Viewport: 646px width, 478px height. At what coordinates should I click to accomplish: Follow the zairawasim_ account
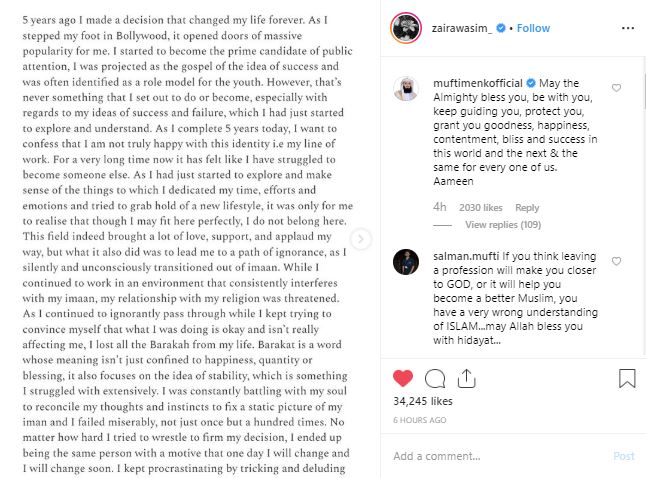tap(533, 28)
